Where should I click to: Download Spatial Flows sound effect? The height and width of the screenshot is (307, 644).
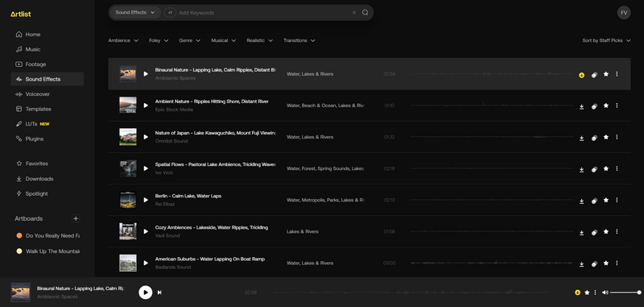(581, 169)
